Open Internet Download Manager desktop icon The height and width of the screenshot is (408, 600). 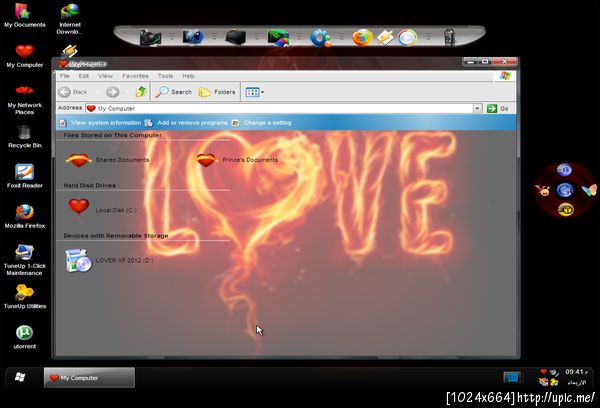(x=70, y=18)
